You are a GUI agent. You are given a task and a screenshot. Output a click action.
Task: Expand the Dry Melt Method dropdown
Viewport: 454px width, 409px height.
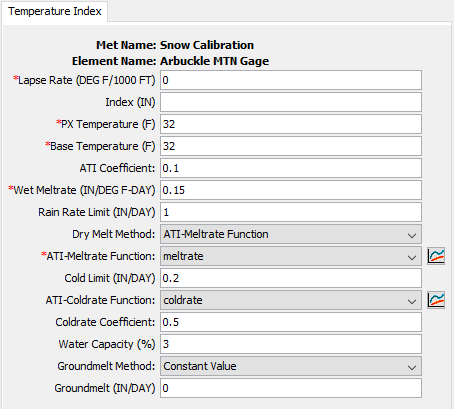(x=291, y=234)
